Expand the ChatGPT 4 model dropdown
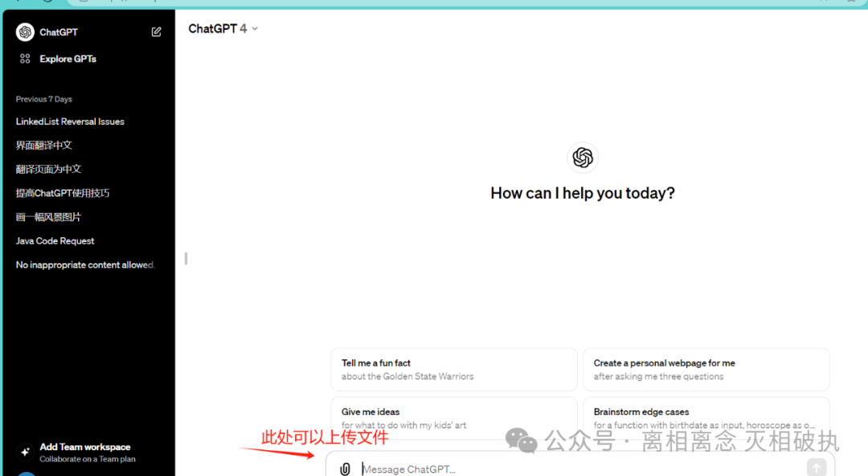 [223, 29]
